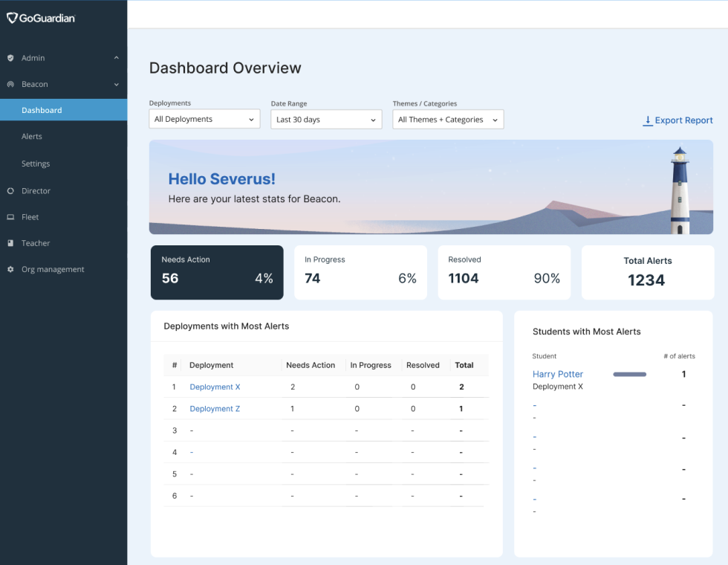Click the Student column label
Viewport: 728px width, 565px height.
pyautogui.click(x=544, y=356)
